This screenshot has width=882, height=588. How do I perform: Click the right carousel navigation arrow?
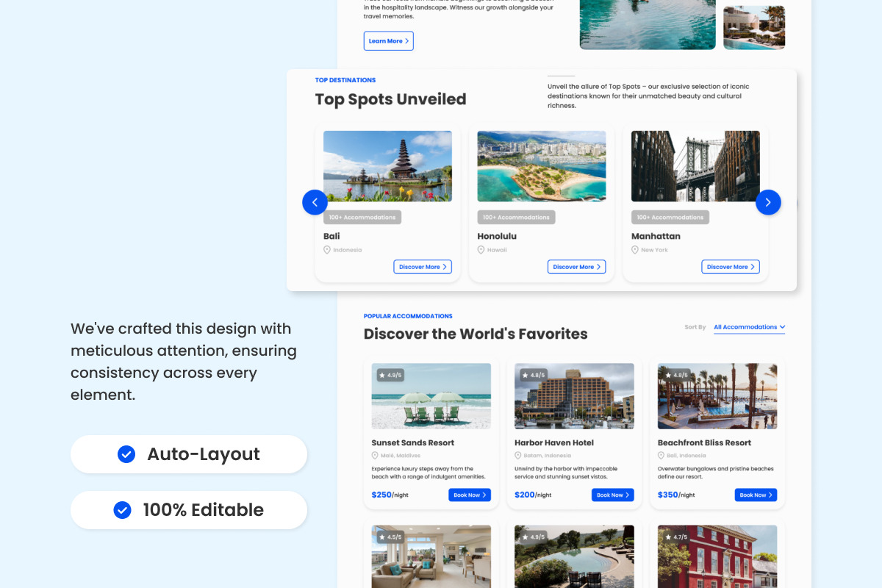point(768,202)
